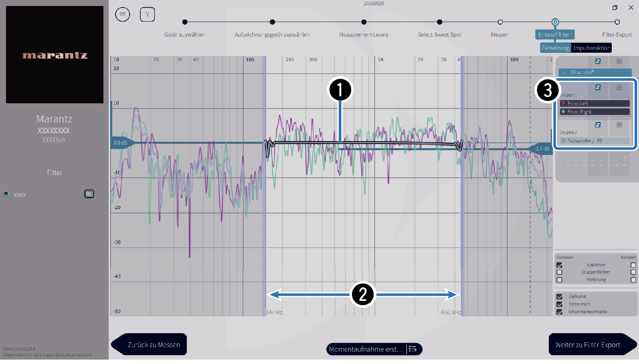Select the Front Left channel
The width and height of the screenshot is (639, 364).
[595, 103]
